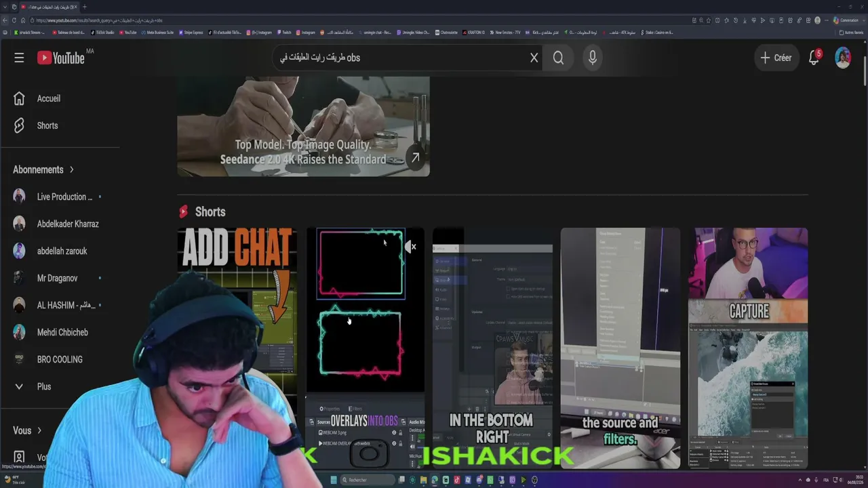Focus the taskbar Rechercher search box

tap(367, 480)
